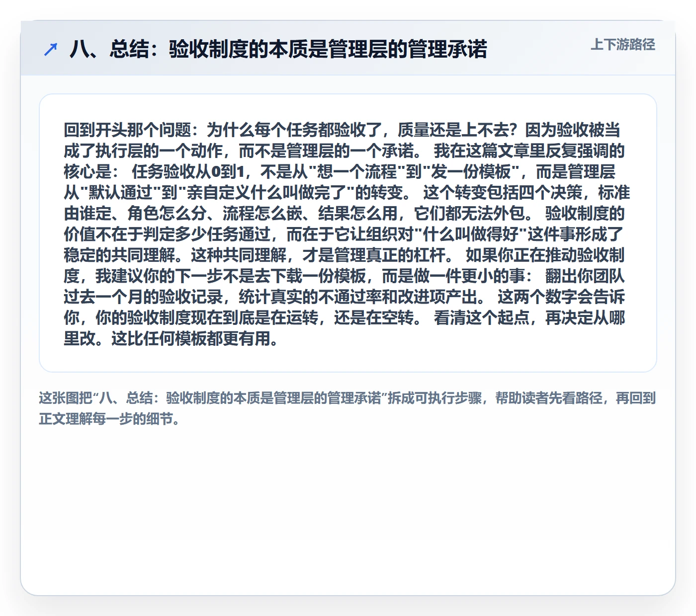Click the heading '八、总结：验收制度的本质是管理层的管理承诺'
The image size is (696, 616).
278,49
